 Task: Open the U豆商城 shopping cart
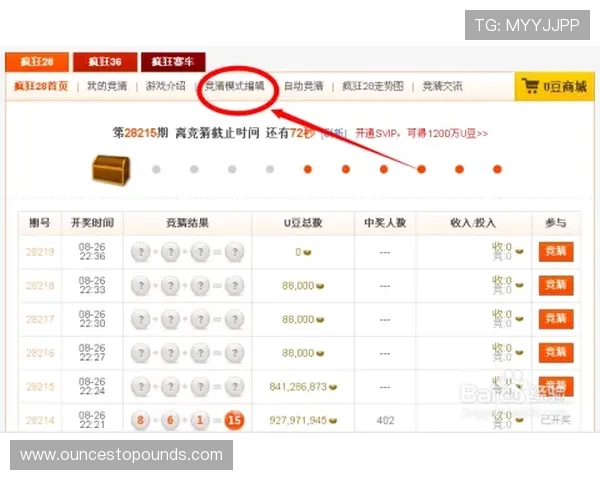pos(554,87)
